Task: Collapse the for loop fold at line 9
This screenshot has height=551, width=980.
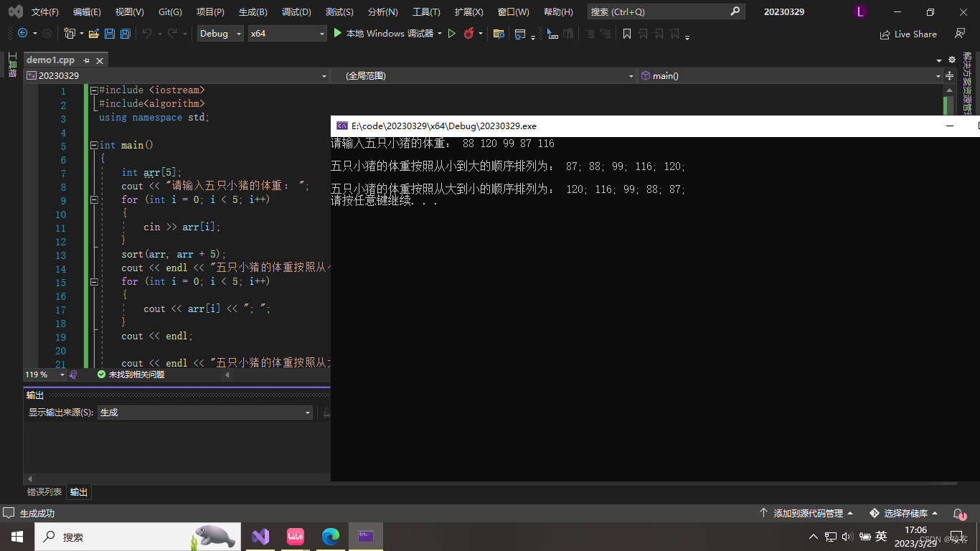Action: (x=94, y=199)
